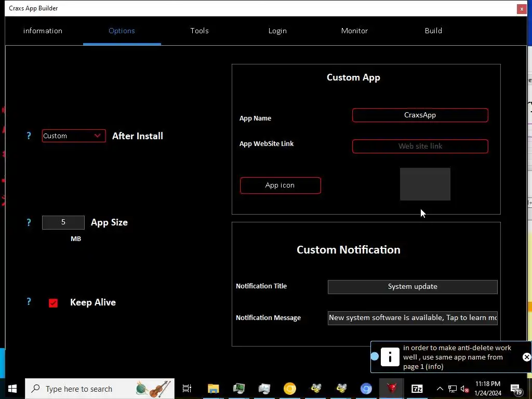Close the Craxs App Builder window
Image resolution: width=532 pixels, height=399 pixels.
pyautogui.click(x=522, y=9)
